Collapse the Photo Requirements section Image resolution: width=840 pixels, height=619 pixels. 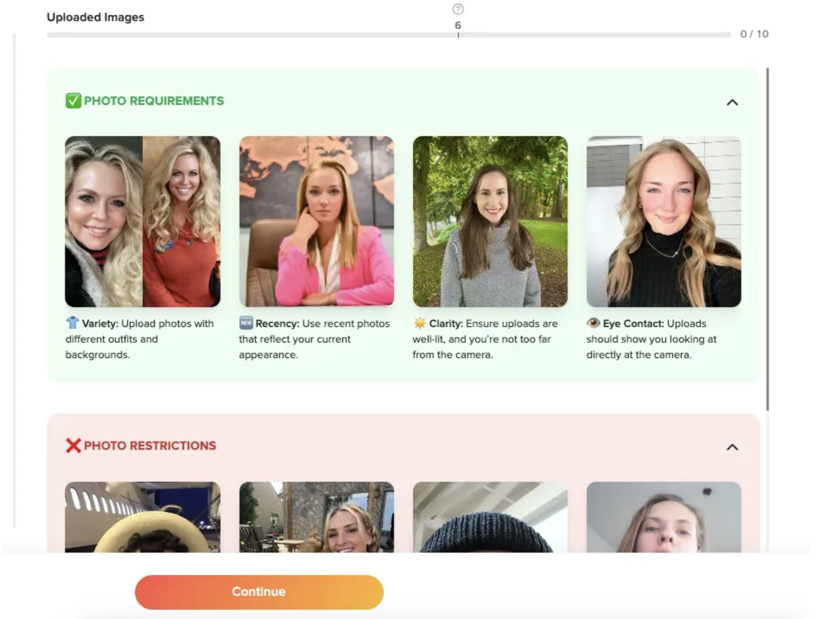[x=732, y=103]
